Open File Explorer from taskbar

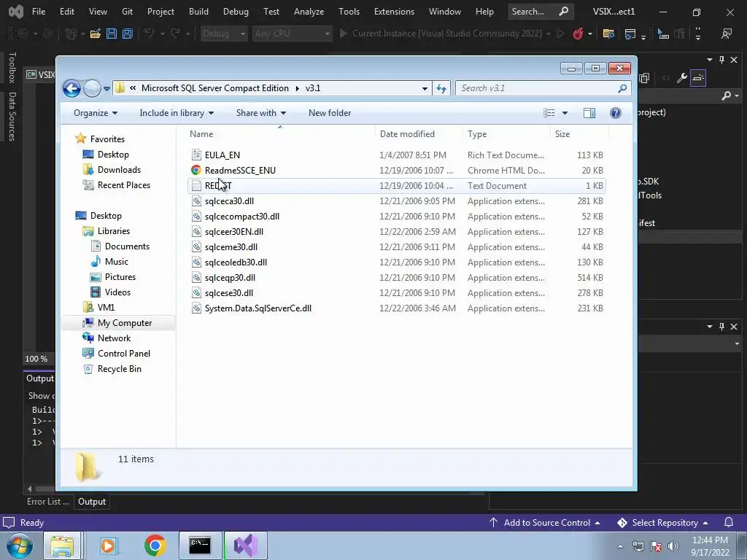(63, 545)
